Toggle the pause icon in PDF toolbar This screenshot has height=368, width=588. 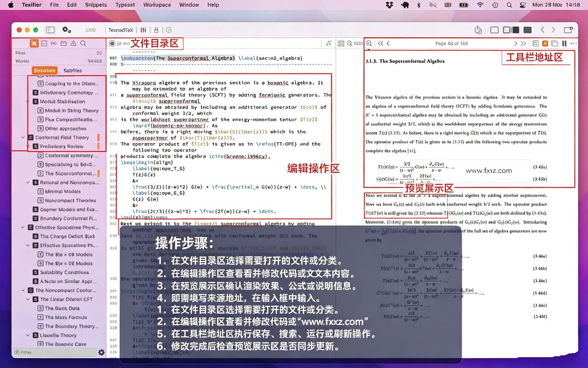(x=564, y=43)
